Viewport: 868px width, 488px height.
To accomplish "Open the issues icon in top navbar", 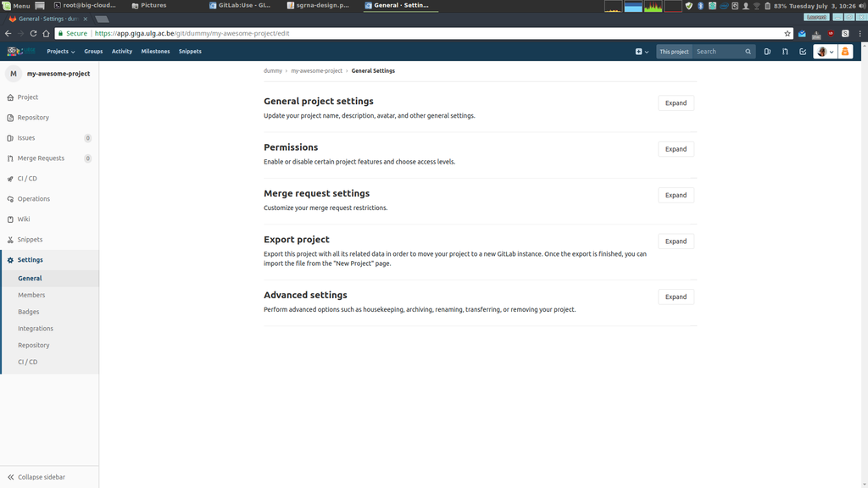I will click(x=767, y=52).
